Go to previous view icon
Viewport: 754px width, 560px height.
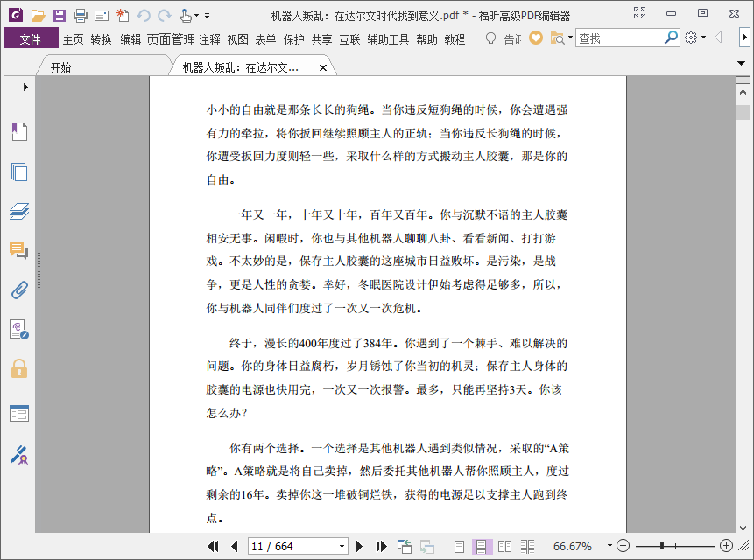(x=405, y=546)
